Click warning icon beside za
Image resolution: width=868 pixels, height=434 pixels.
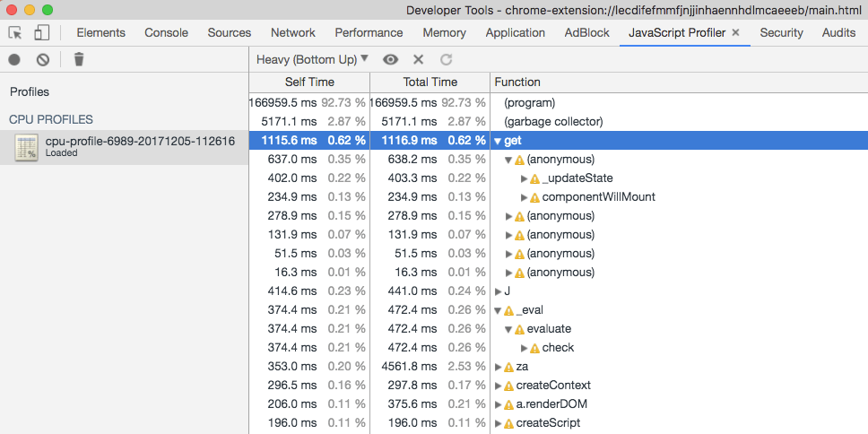tap(508, 367)
